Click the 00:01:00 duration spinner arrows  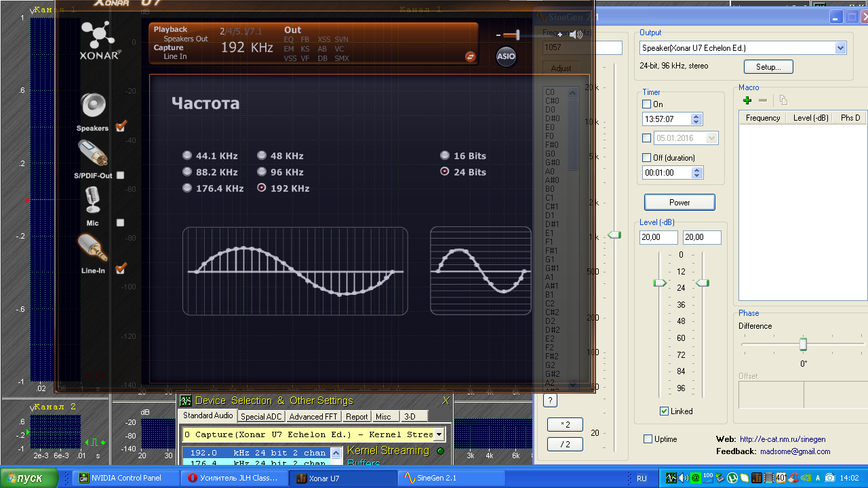696,173
